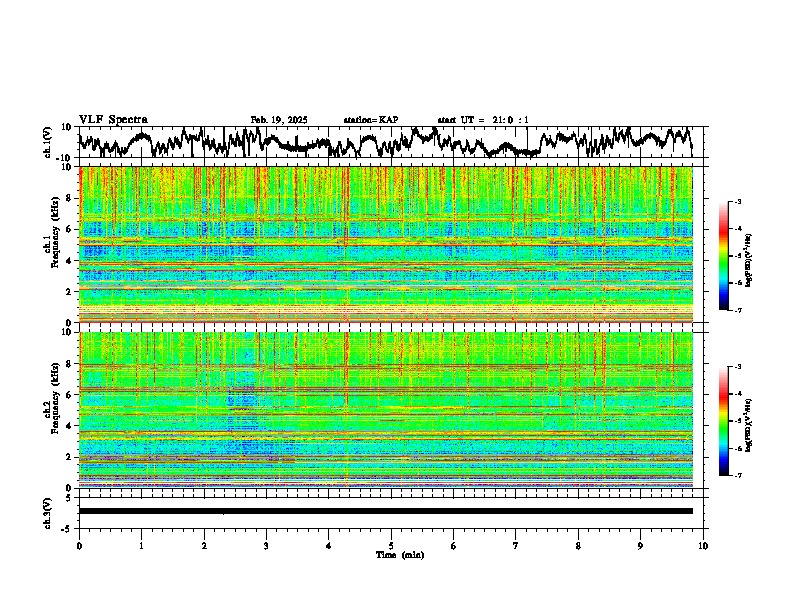Click the ch.2 spectrogram color scale bar
The height and width of the screenshot is (612, 792).
coord(724,421)
